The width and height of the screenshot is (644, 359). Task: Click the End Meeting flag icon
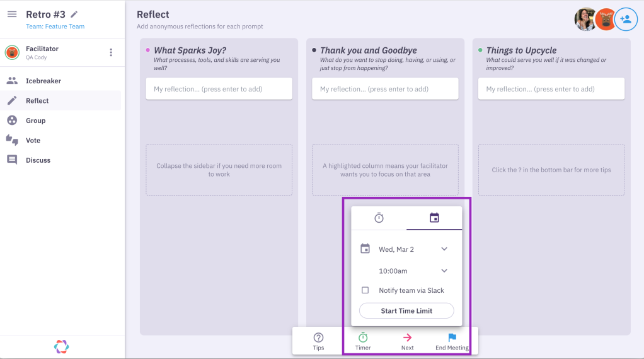(452, 338)
